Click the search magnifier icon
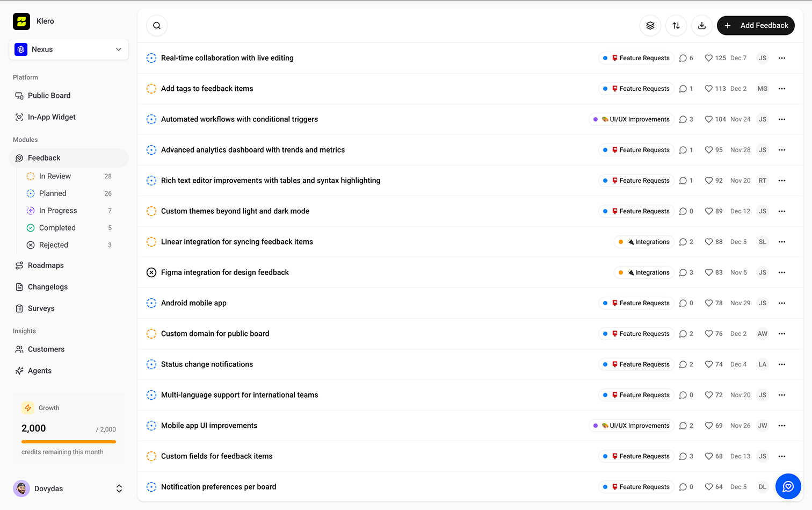Viewport: 812px width, 510px height. click(x=157, y=26)
